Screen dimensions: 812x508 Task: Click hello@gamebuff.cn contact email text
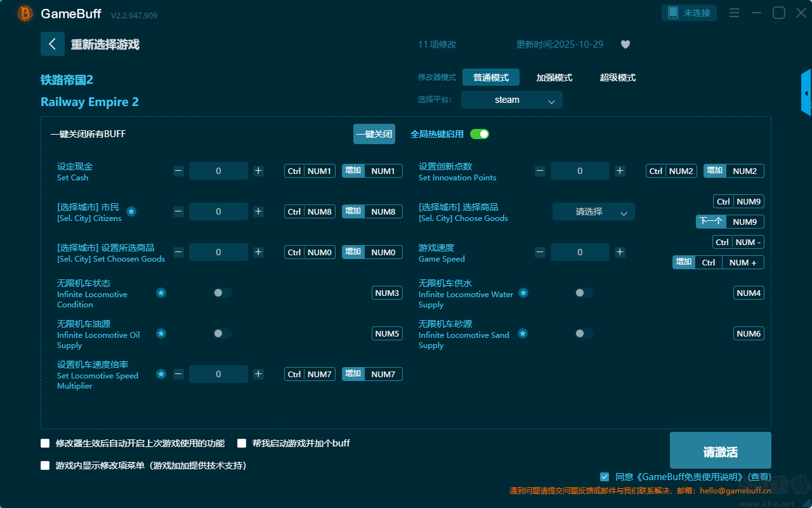tap(736, 490)
